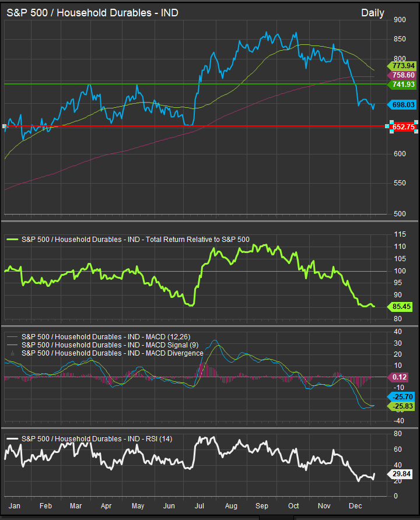Click the -40 label on the MACD axis
Image resolution: width=420 pixels, height=520 pixels.
[x=398, y=421]
